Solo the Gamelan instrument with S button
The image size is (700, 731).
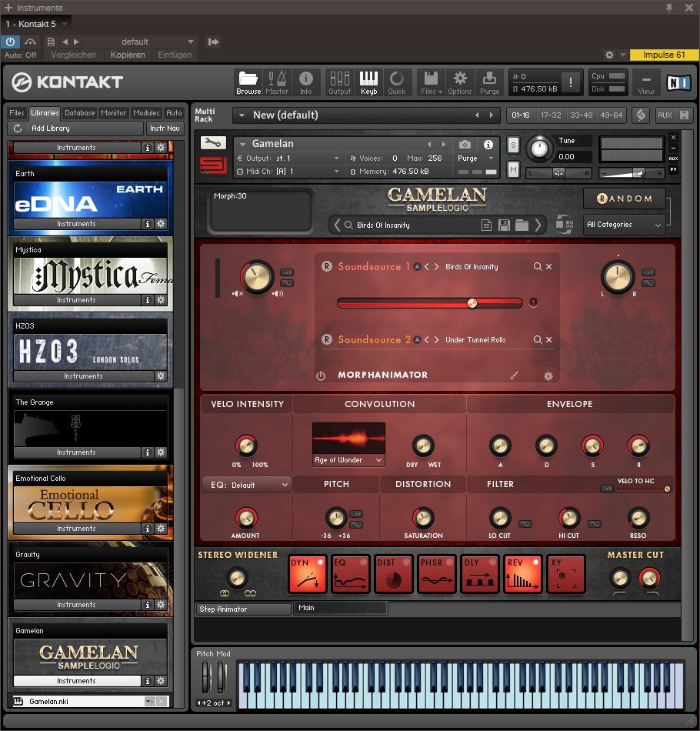(513, 145)
